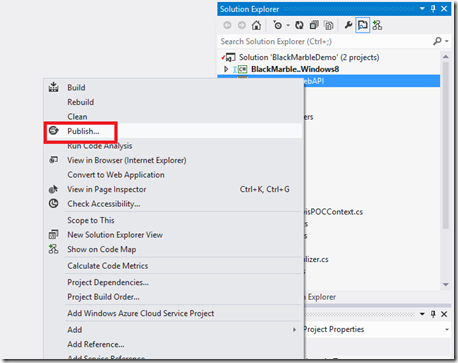
Task: Close the Solution Explorer panel
Action: coord(444,9)
